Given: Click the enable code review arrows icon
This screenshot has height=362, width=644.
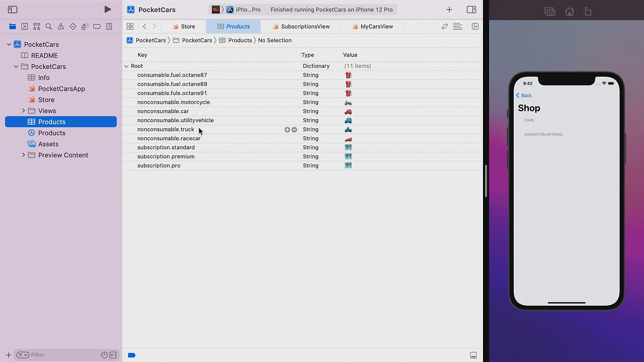Looking at the screenshot, I should (x=445, y=27).
